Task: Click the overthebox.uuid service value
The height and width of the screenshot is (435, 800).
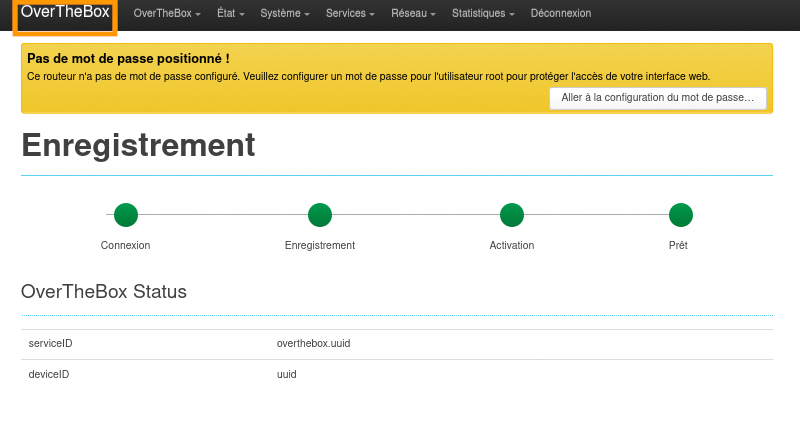Action: pos(313,344)
